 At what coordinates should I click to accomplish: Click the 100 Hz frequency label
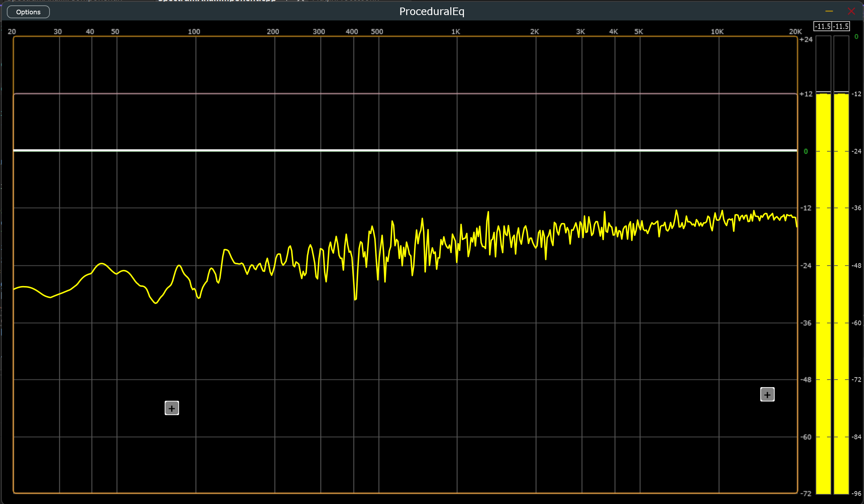[194, 32]
